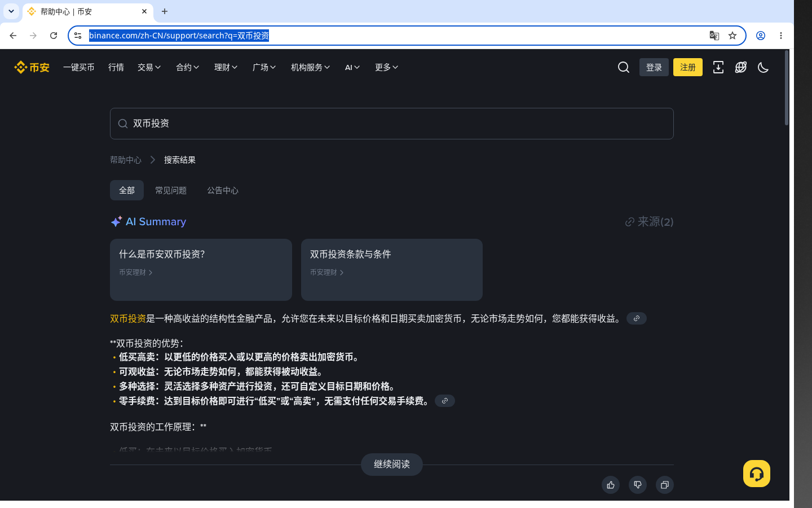Viewport: 812px width, 508px height.
Task: Open the 什么是币安双币投资? card
Action: click(201, 270)
